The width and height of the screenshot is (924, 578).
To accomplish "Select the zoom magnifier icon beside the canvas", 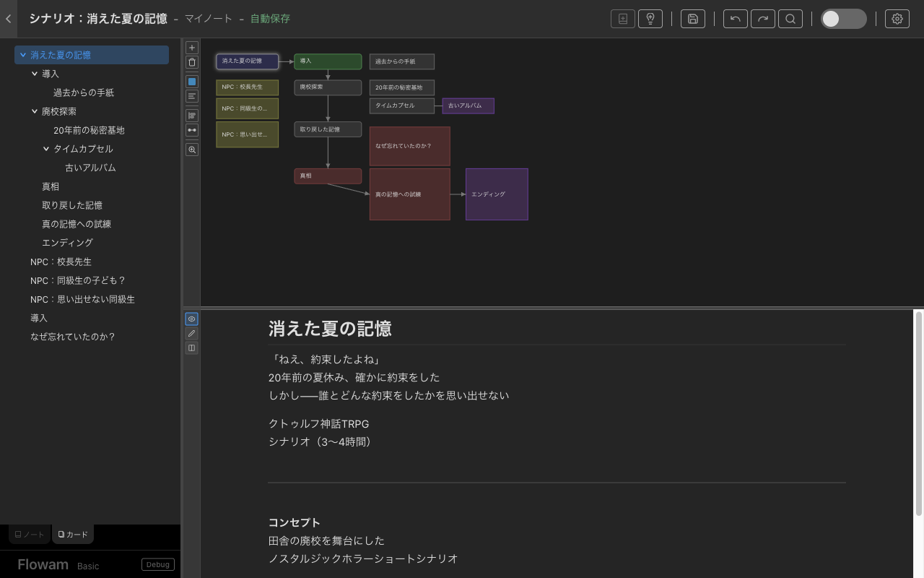I will point(191,150).
